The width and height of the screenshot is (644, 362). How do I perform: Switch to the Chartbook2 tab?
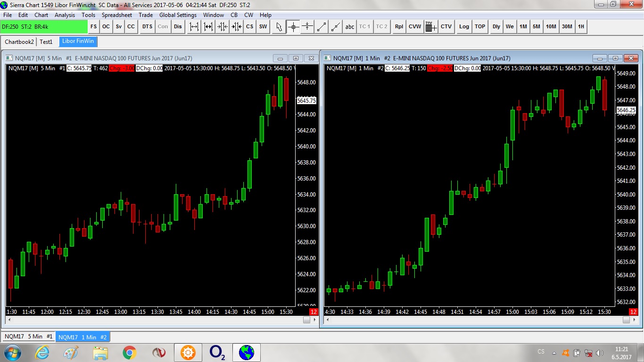click(x=19, y=41)
